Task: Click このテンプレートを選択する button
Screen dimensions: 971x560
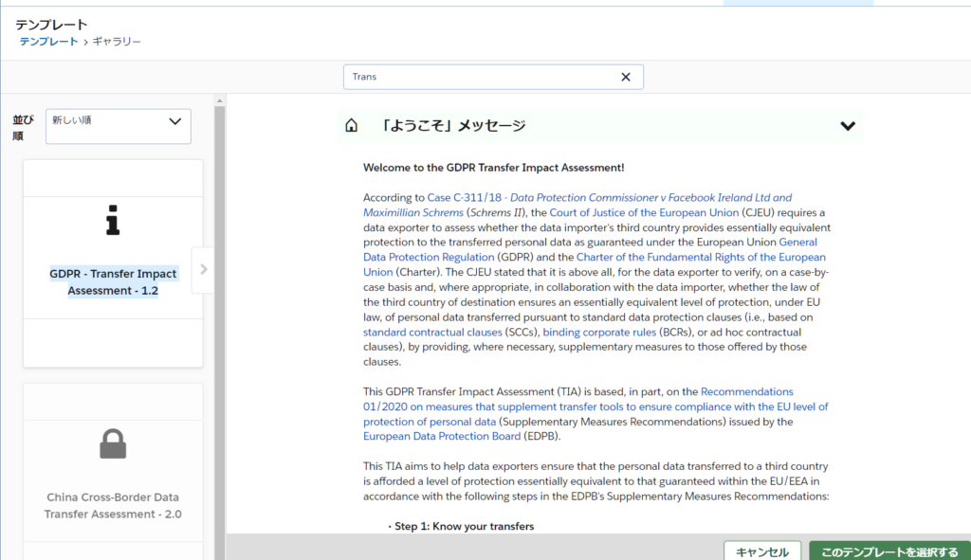Action: (889, 551)
